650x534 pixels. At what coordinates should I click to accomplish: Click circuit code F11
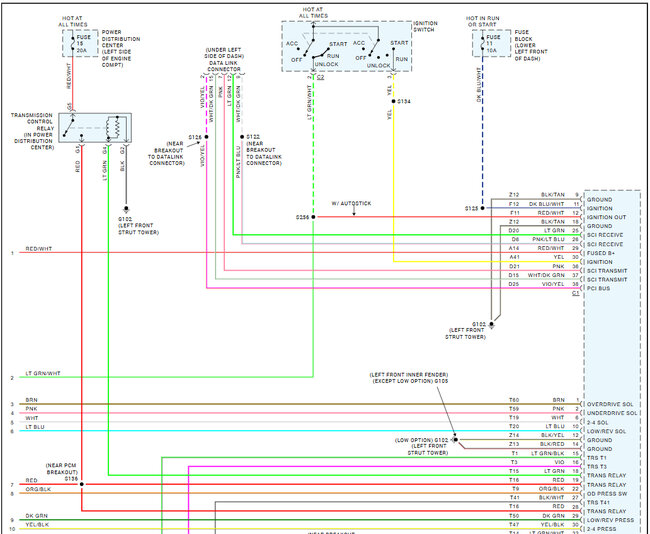tap(514, 213)
